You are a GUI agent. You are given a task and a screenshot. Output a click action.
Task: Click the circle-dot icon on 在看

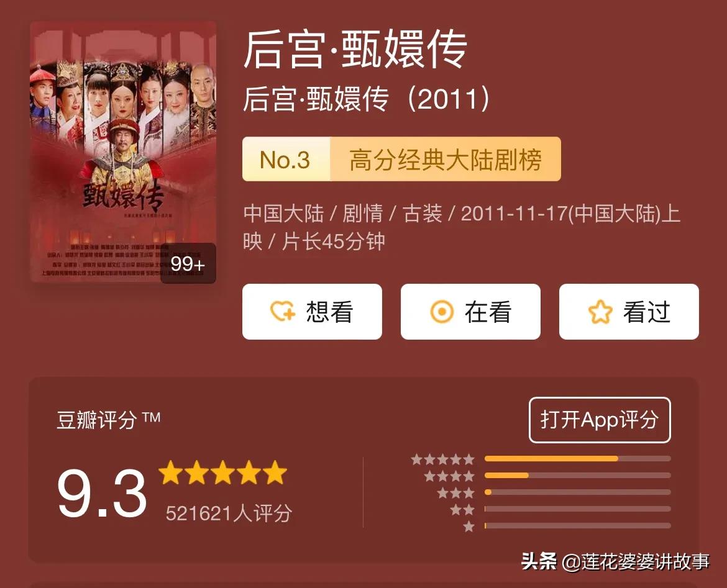click(442, 311)
